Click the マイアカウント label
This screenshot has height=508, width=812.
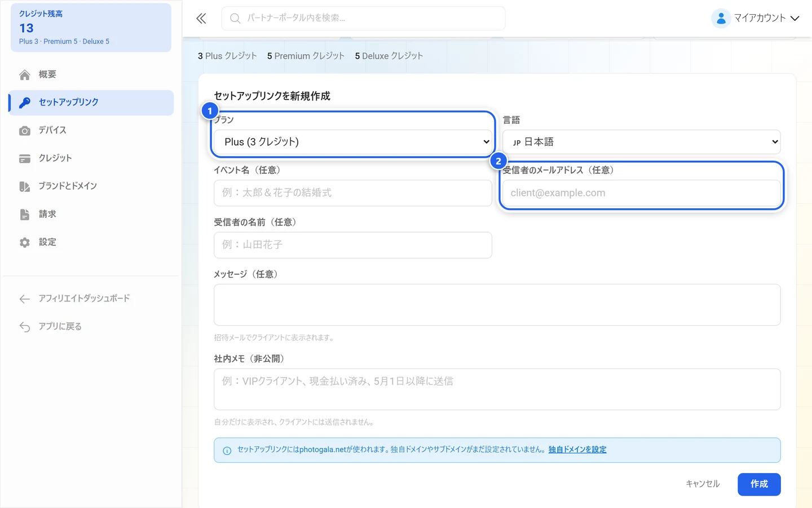pos(760,18)
